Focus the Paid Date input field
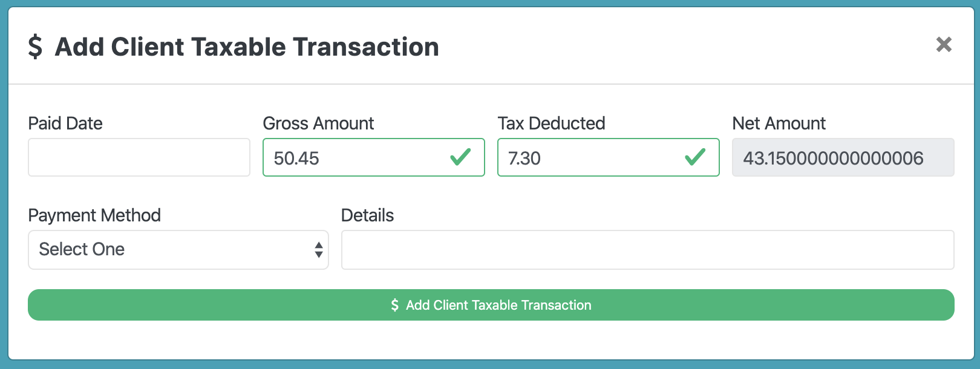 tap(139, 157)
